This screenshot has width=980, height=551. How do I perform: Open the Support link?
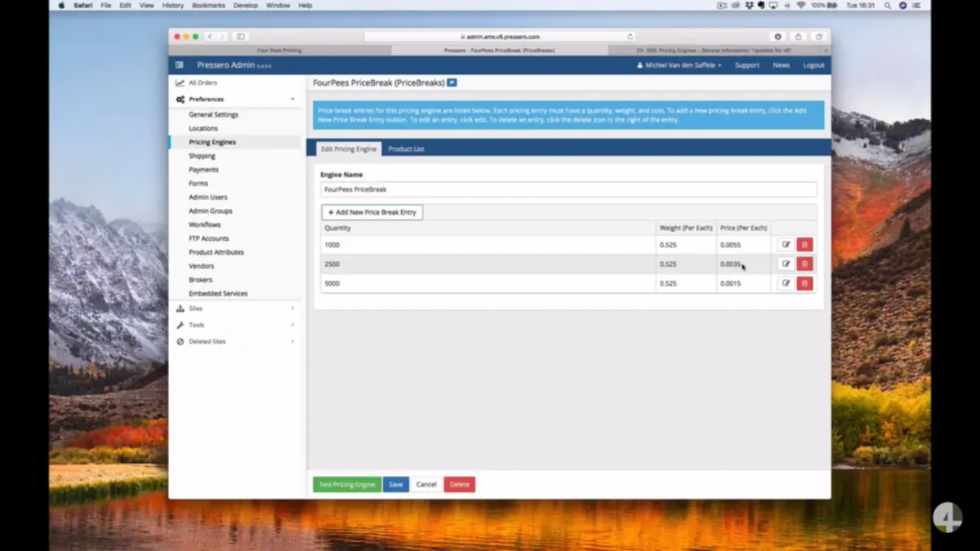pos(746,65)
